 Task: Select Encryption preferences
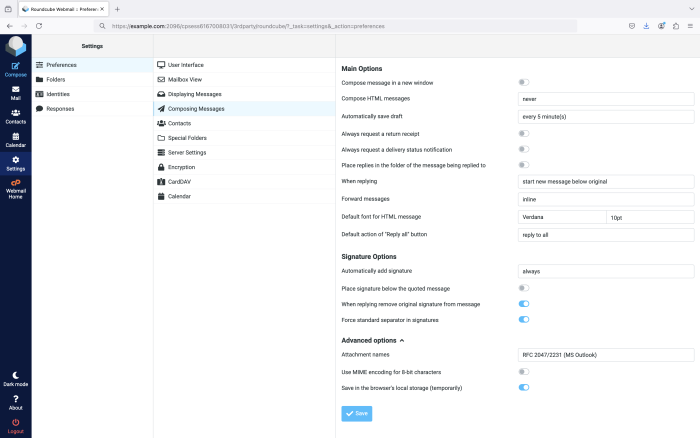point(244,167)
